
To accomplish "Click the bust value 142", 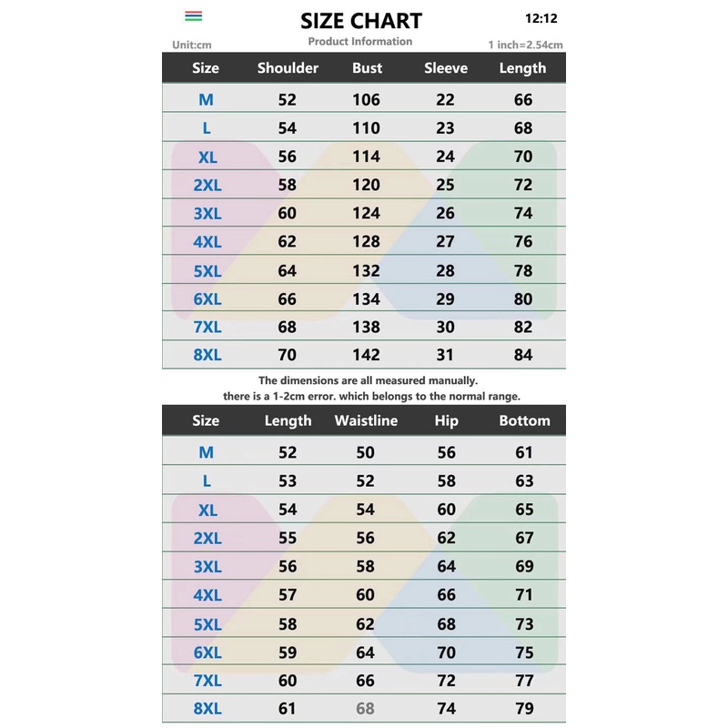I will click(367, 355).
